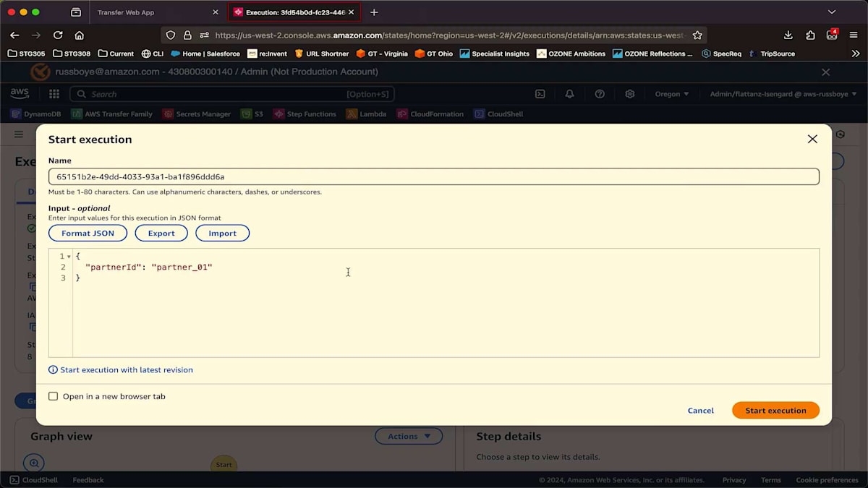The height and width of the screenshot is (488, 868).
Task: Open the STG308 bookmark folder
Action: pos(72,53)
